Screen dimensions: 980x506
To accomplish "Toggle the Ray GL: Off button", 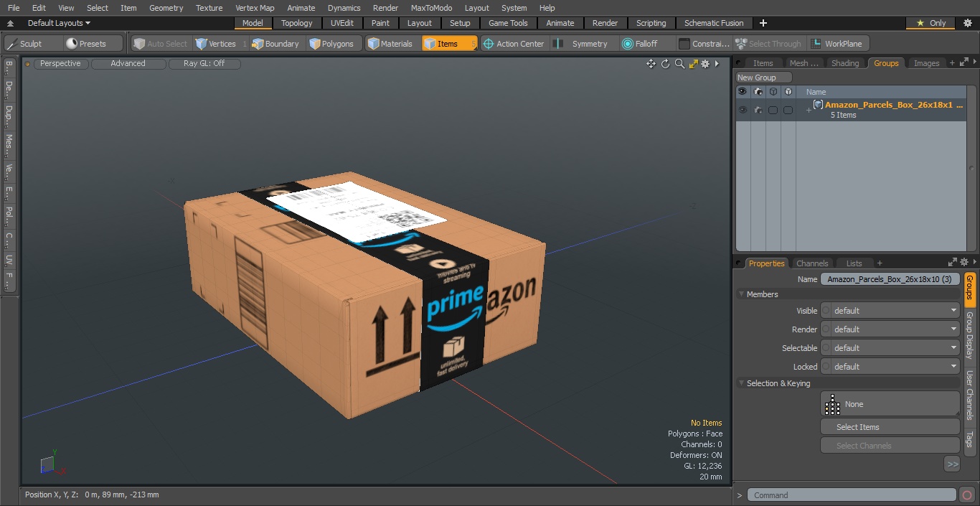I will coord(204,64).
